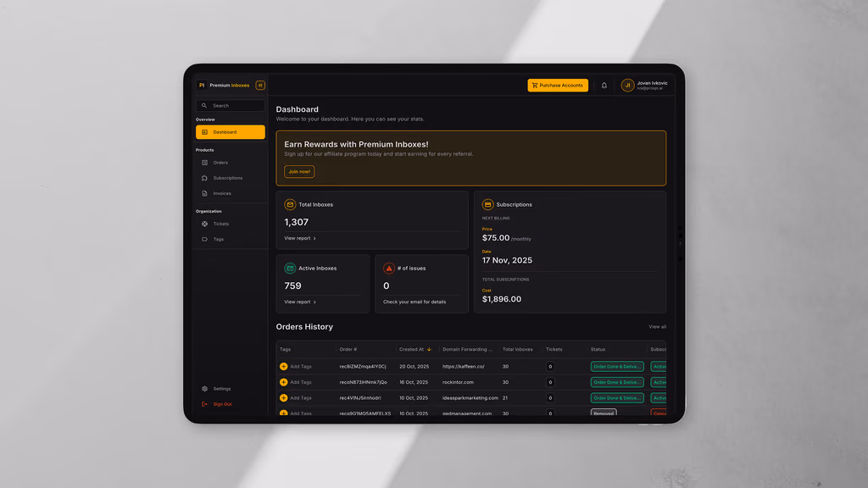868x488 pixels.
Task: Open Settings in the sidebar
Action: [231, 389]
